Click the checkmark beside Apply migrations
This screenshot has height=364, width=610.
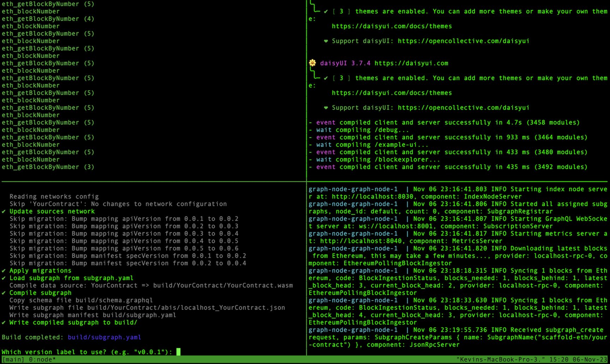4,271
